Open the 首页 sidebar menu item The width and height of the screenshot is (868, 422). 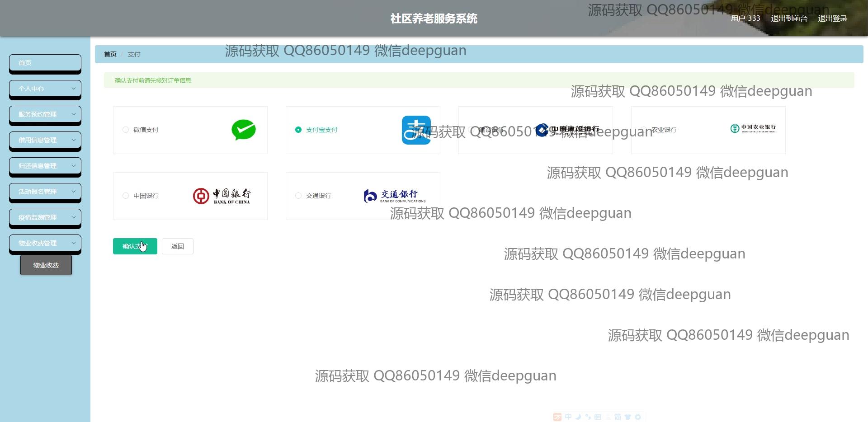pyautogui.click(x=45, y=63)
